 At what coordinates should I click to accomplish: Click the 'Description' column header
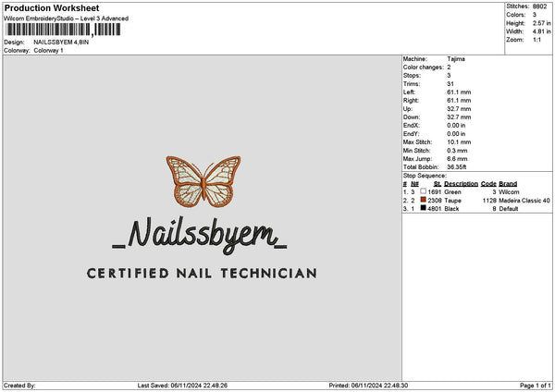click(461, 184)
